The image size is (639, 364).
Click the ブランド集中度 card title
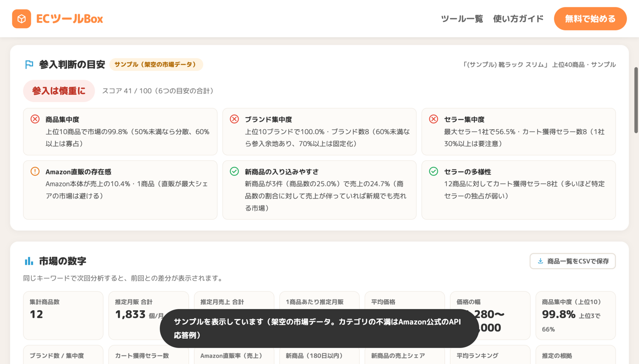pos(269,120)
